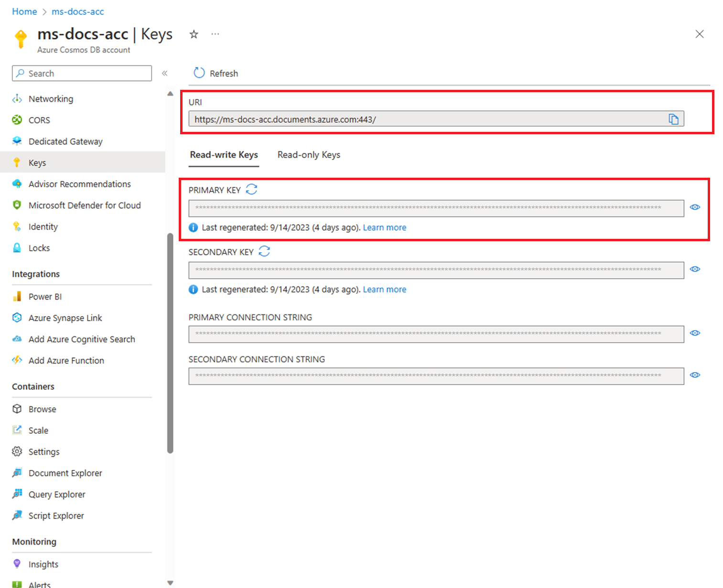723x588 pixels.
Task: Click the CORS icon
Action: [17, 119]
